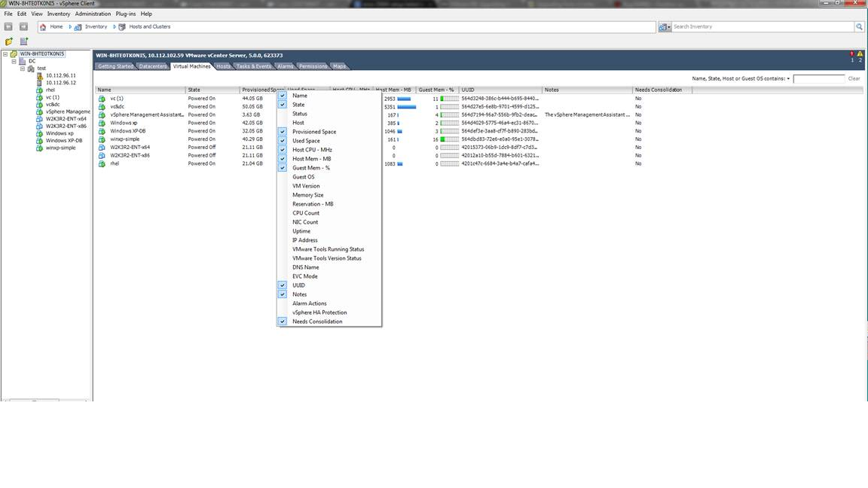
Task: Click the rhel VM icon in tree
Action: pyautogui.click(x=39, y=90)
